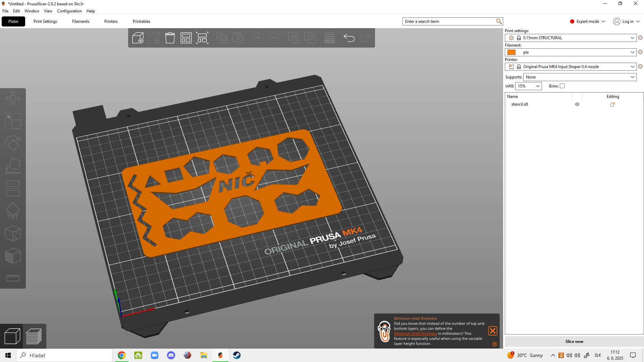Select the Place on face tool
This screenshot has height=362, width=644.
(x=13, y=166)
